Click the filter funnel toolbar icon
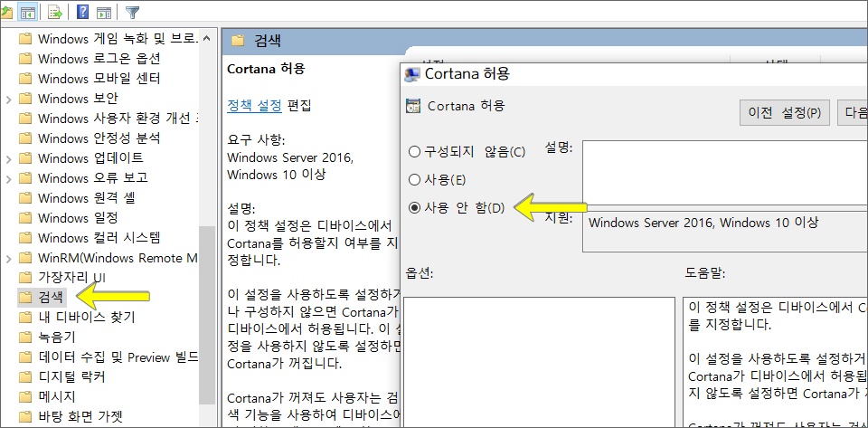Image resolution: width=868 pixels, height=428 pixels. pyautogui.click(x=132, y=12)
